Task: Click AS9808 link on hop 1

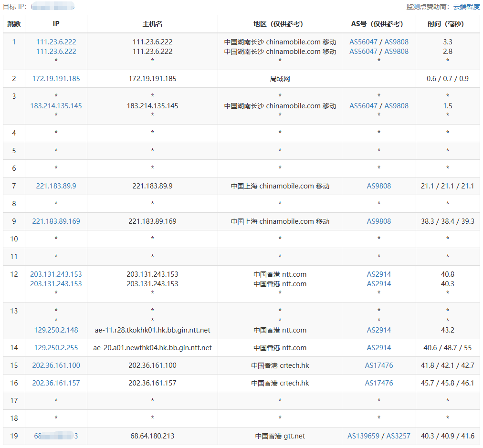Action: (396, 42)
